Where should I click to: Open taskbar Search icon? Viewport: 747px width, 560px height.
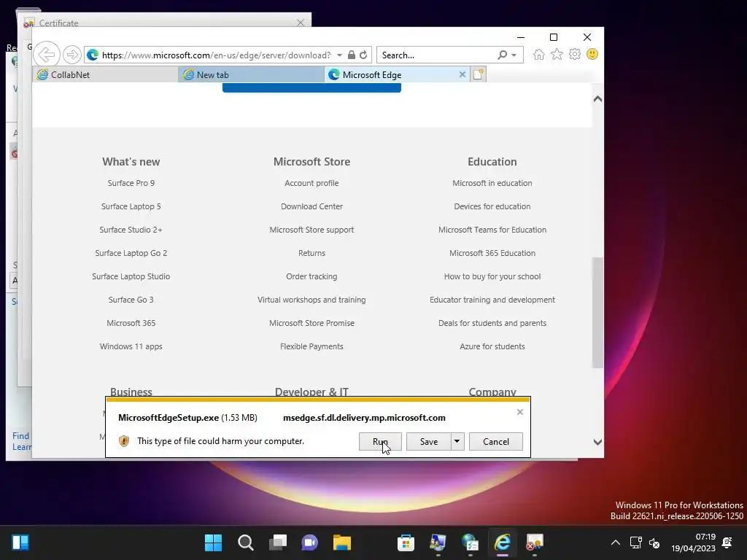click(x=245, y=542)
